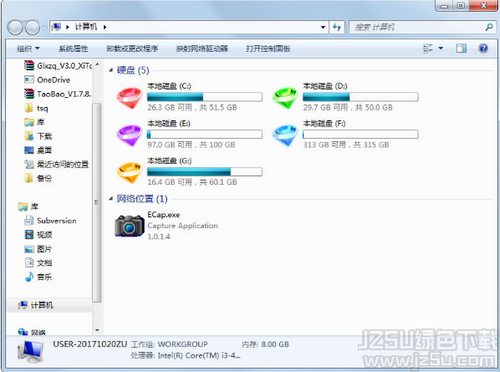
Task: Collapse the 硬盘 (5) group
Action: (111, 70)
